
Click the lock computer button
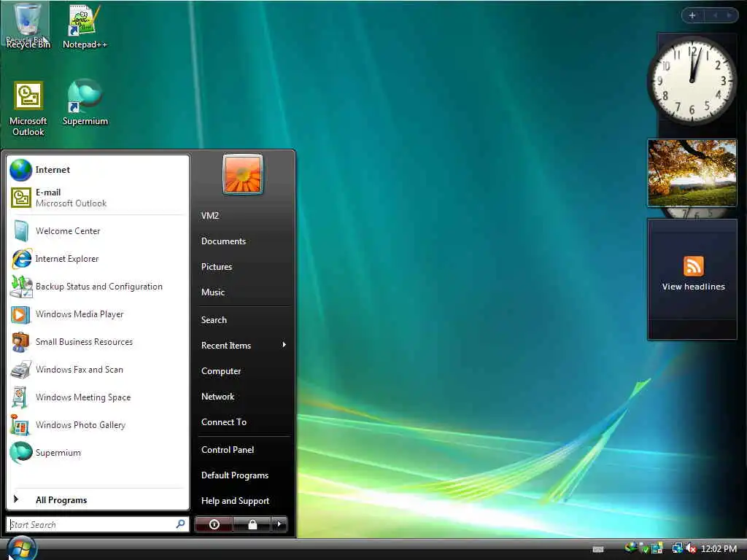[x=252, y=524]
